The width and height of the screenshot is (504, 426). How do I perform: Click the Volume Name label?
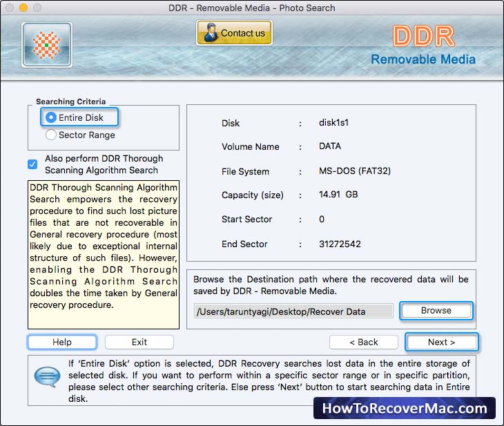251,146
